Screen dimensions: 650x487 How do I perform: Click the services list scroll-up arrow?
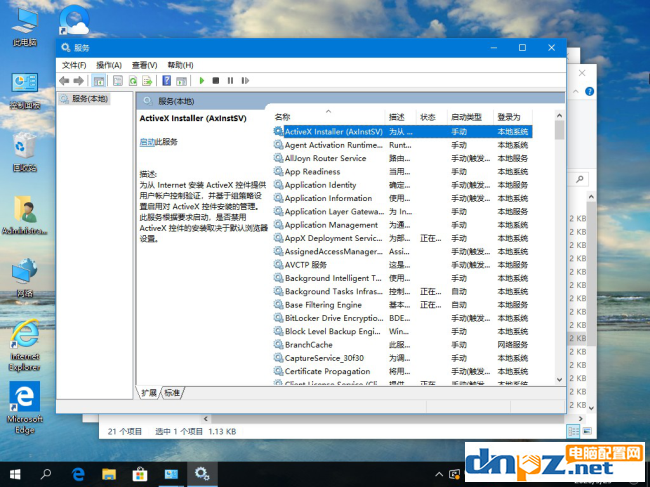click(x=559, y=116)
